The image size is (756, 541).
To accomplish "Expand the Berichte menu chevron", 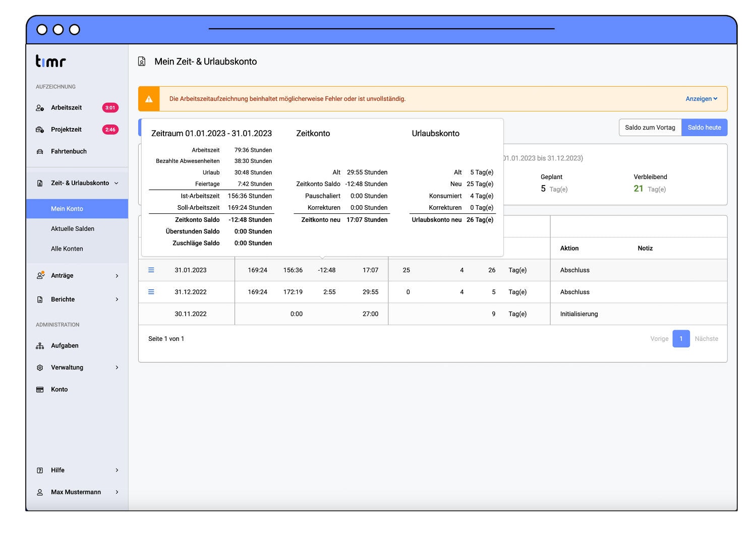I will (x=117, y=299).
